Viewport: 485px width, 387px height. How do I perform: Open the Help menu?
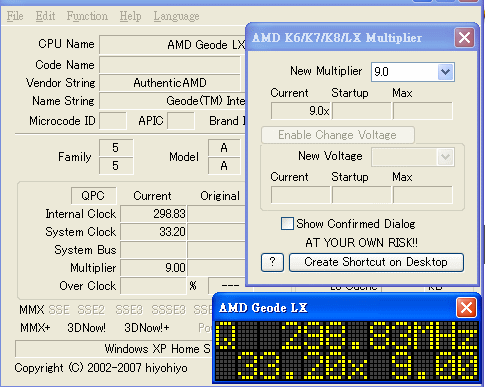point(130,16)
